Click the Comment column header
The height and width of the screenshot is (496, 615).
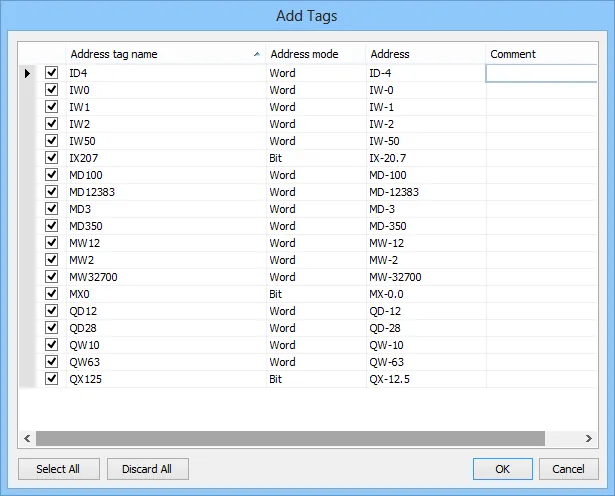[x=542, y=54]
